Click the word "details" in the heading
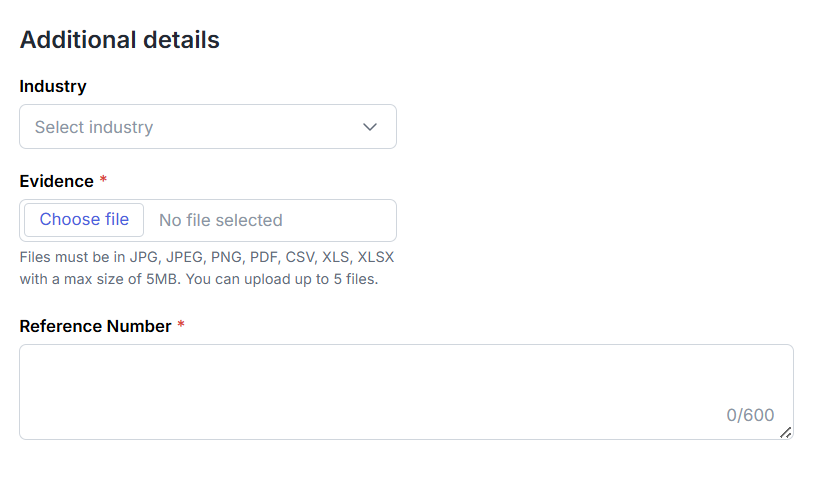839x494 pixels. 181,40
